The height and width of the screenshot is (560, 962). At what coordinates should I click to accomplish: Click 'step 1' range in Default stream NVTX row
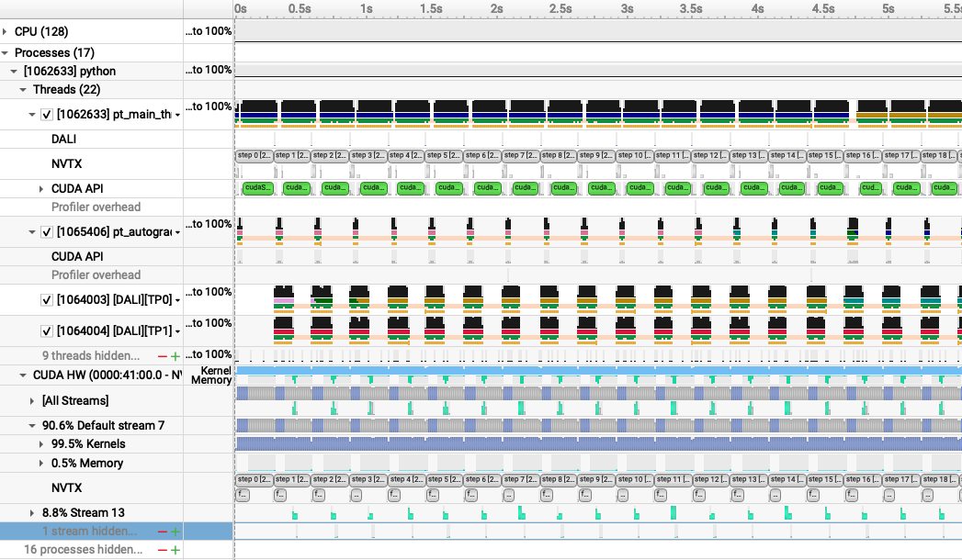coord(292,479)
